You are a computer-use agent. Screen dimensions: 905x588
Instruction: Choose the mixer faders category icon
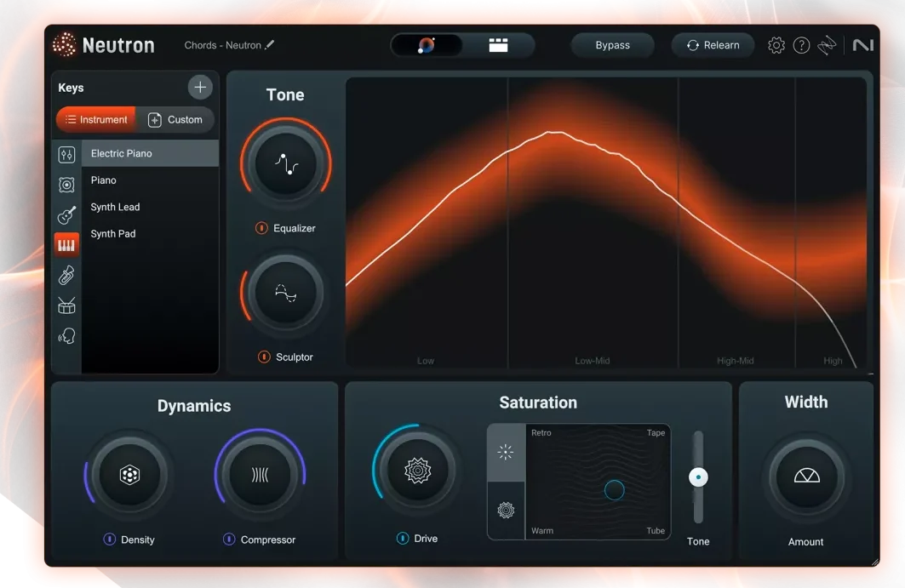coord(66,155)
